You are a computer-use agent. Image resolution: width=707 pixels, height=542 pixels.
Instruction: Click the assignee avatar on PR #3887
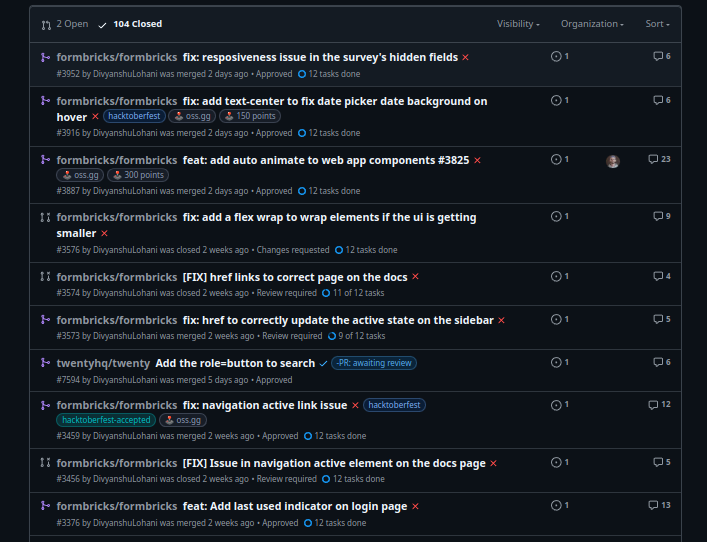click(x=613, y=161)
